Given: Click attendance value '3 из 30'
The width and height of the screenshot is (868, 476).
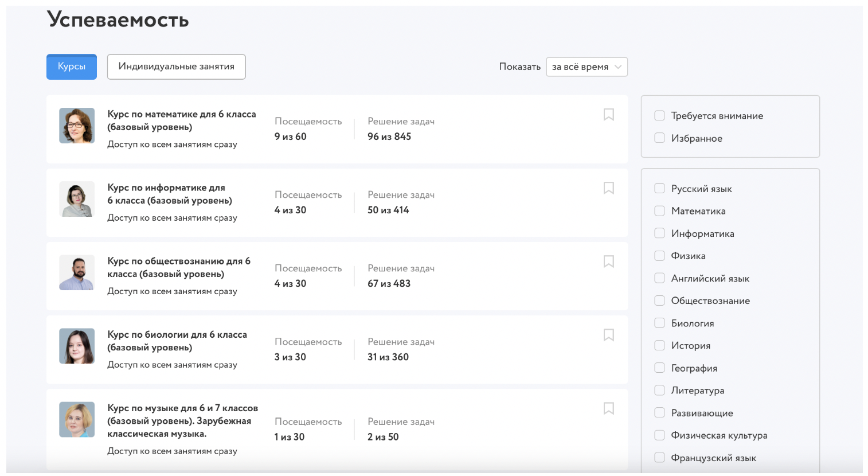Looking at the screenshot, I should [x=290, y=357].
